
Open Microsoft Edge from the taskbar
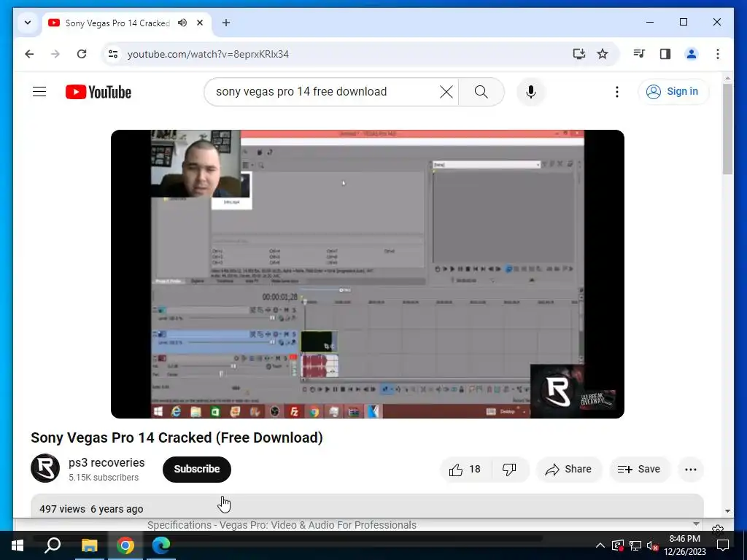tap(161, 545)
